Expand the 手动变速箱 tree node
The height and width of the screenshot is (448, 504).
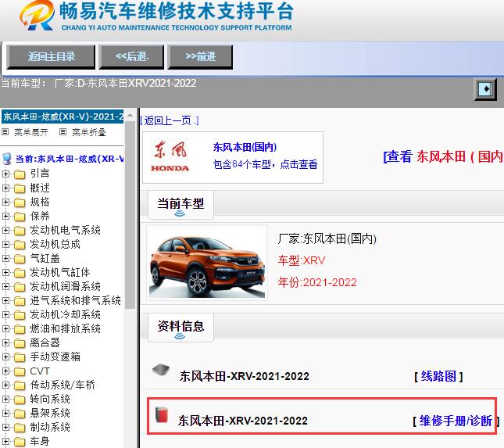click(5, 357)
